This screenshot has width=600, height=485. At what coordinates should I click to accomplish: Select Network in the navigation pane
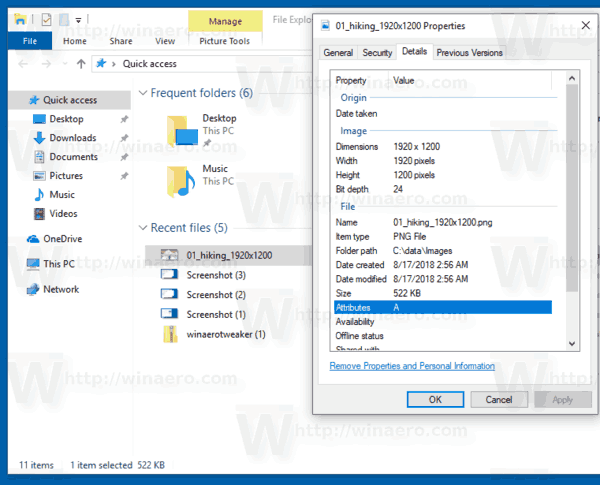point(61,289)
